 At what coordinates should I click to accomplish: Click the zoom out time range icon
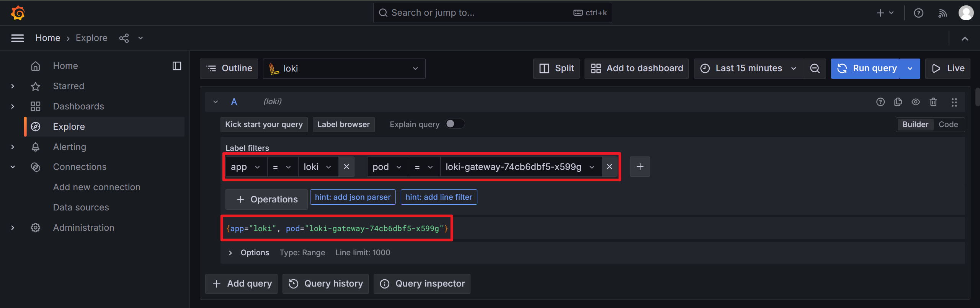(x=815, y=68)
